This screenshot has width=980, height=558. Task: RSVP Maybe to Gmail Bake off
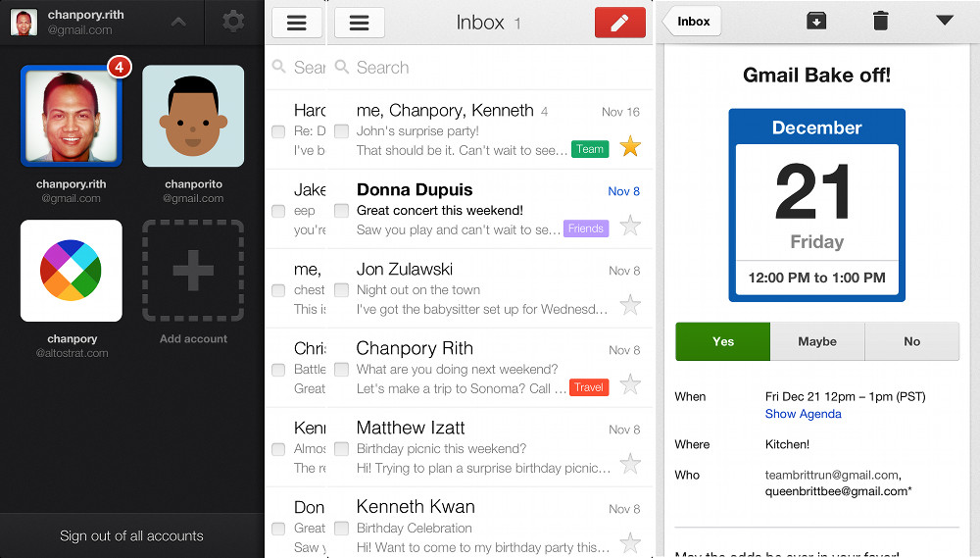tap(817, 341)
